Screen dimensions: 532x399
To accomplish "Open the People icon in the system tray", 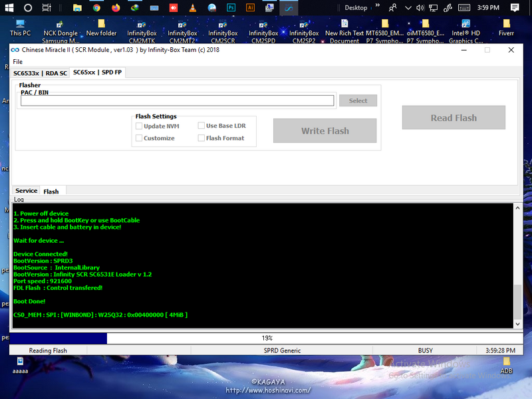I will coord(392,7).
